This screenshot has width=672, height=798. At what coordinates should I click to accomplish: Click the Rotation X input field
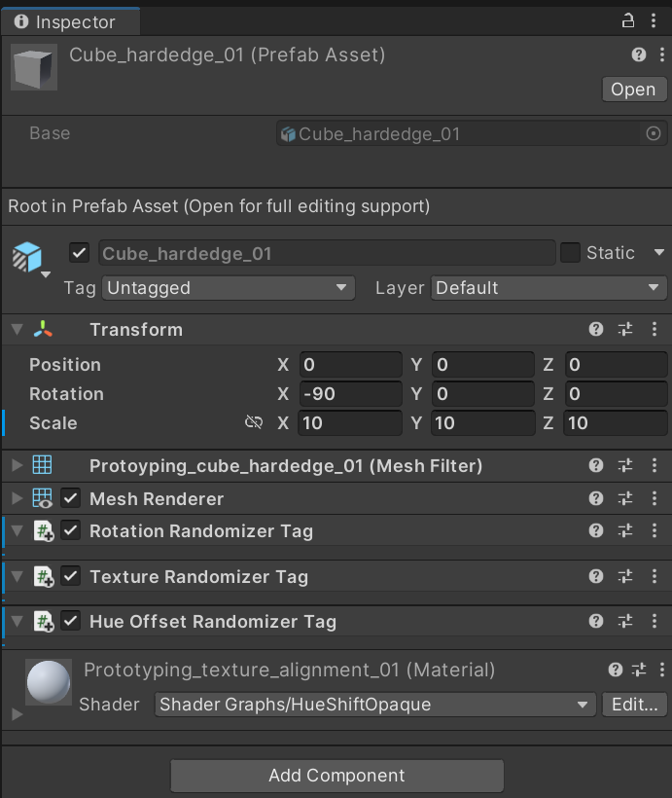point(350,394)
